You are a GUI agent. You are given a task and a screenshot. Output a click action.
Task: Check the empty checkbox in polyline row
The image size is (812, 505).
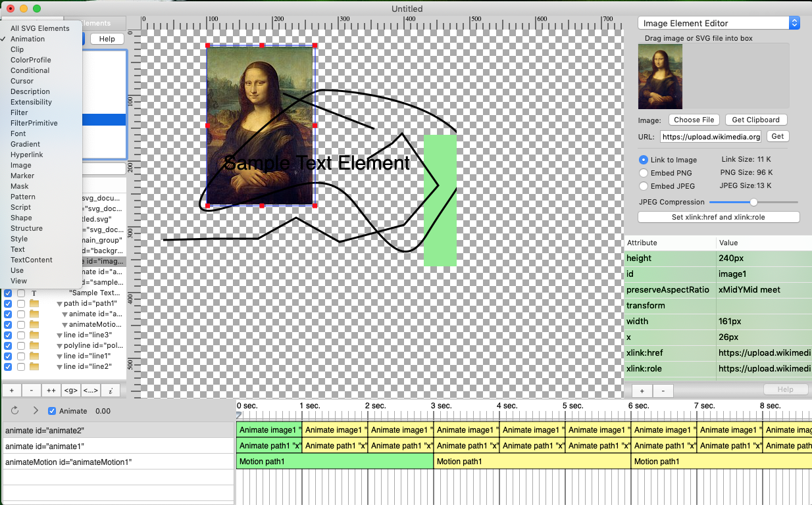pos(21,346)
